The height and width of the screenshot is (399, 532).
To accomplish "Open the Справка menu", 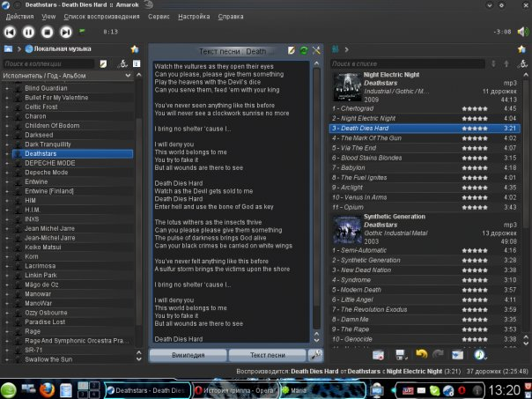I will pyautogui.click(x=231, y=16).
